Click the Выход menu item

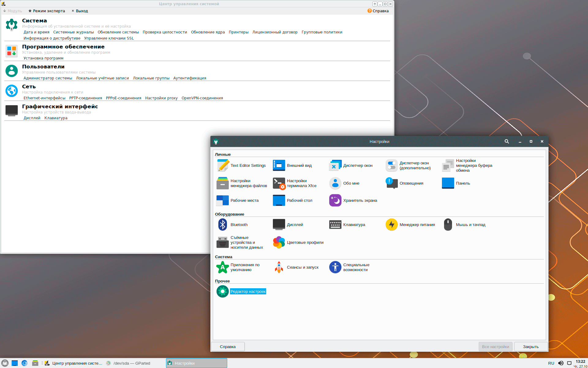[x=80, y=11]
